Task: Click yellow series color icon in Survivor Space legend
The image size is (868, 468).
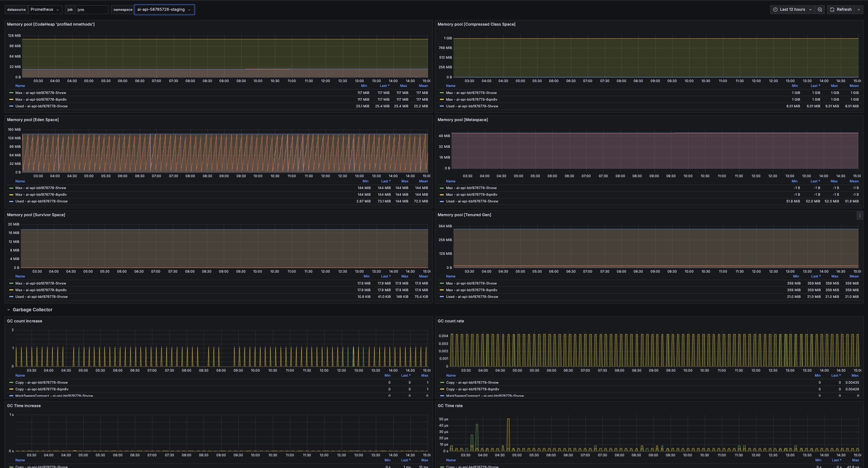Action: pos(11,290)
